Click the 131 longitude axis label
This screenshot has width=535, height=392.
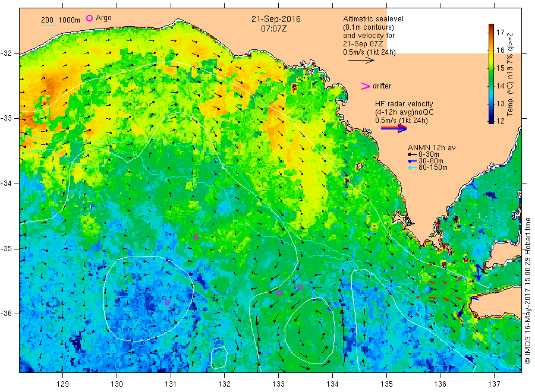click(171, 384)
